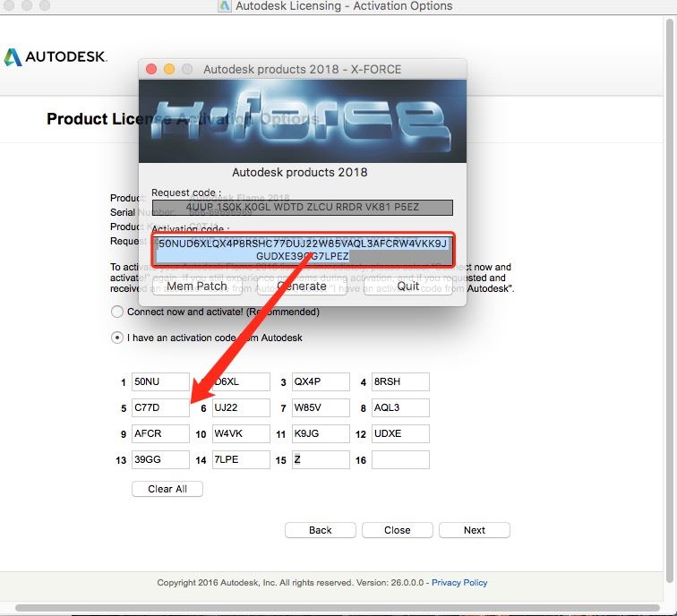Go Back in the activation wizard
677x616 pixels.
321,530
